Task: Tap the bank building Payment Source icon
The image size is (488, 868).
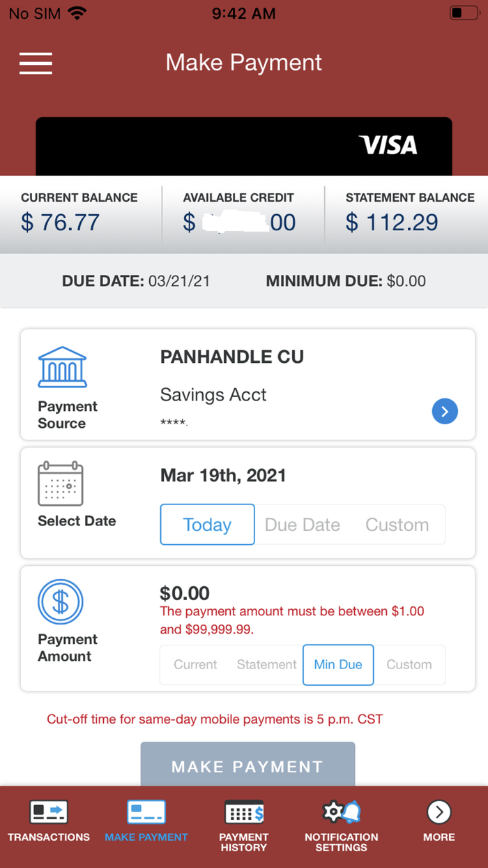Action: pyautogui.click(x=61, y=366)
